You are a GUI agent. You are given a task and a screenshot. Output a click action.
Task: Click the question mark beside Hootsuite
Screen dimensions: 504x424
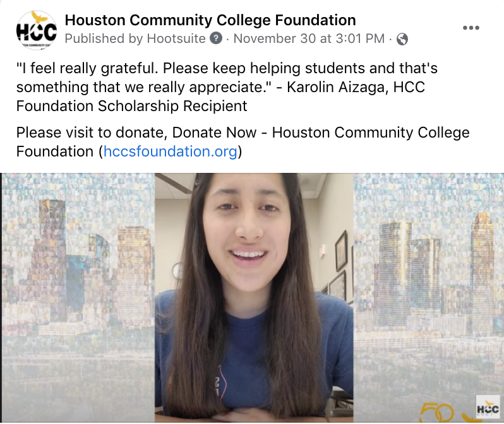216,38
